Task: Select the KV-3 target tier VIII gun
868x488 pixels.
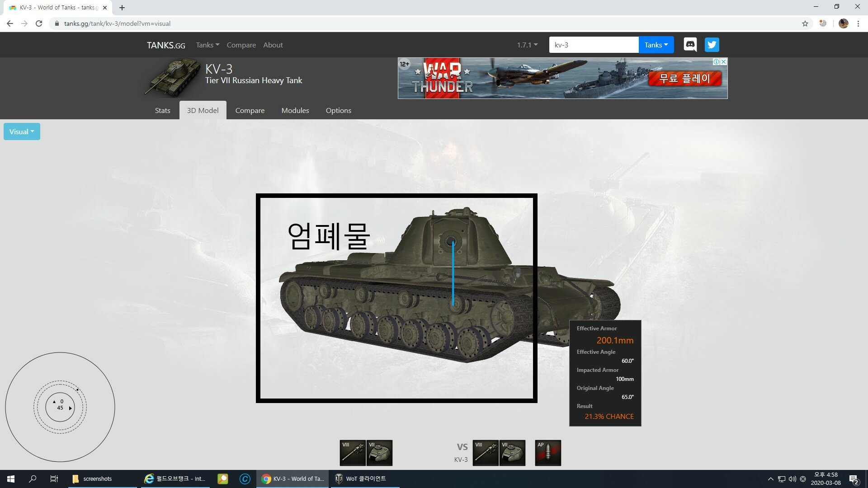Action: 486,453
